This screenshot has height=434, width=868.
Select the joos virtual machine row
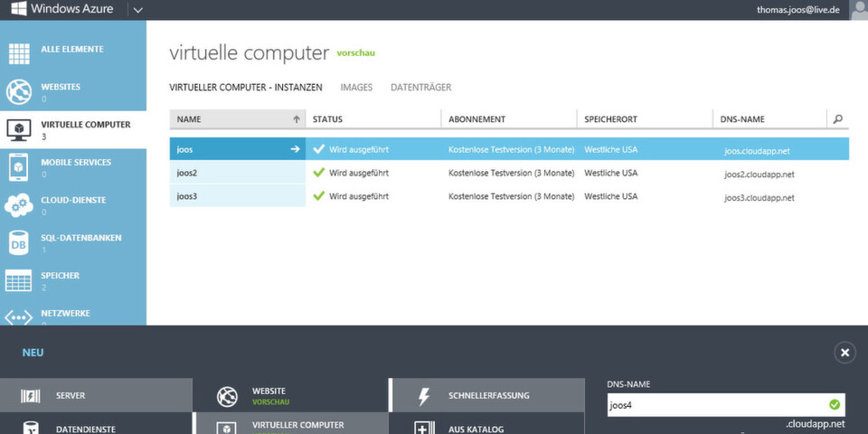(509, 149)
